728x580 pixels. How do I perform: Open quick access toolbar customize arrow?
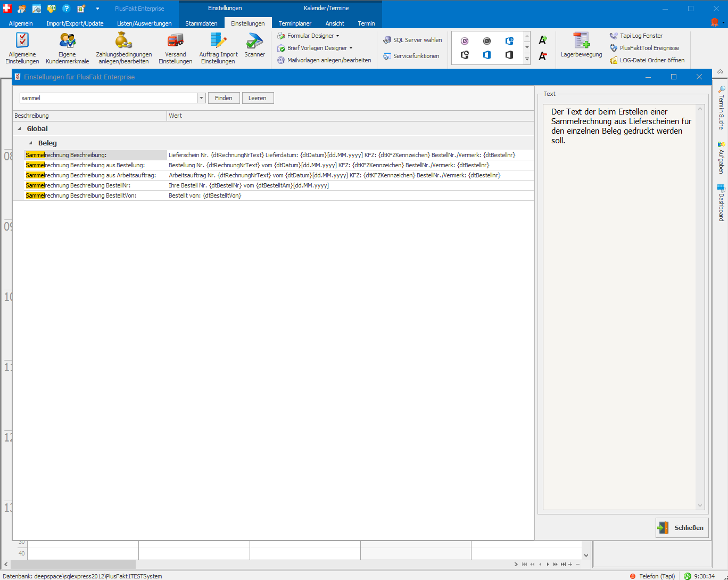(97, 9)
